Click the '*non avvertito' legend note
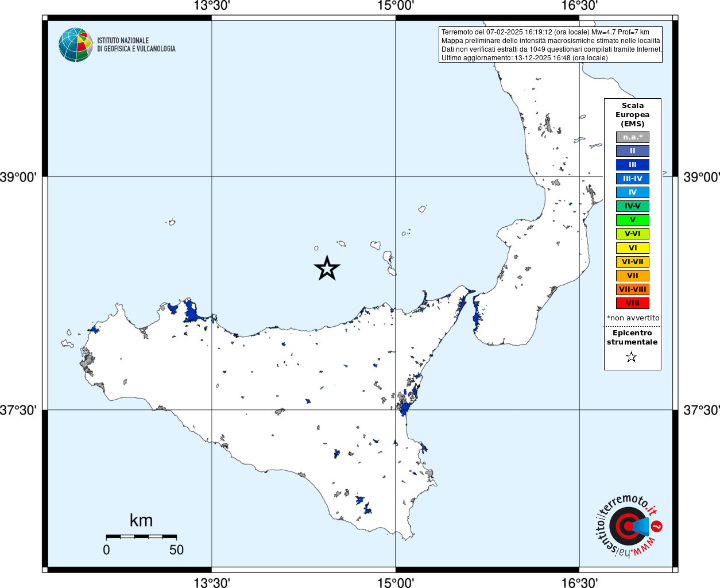 (633, 318)
